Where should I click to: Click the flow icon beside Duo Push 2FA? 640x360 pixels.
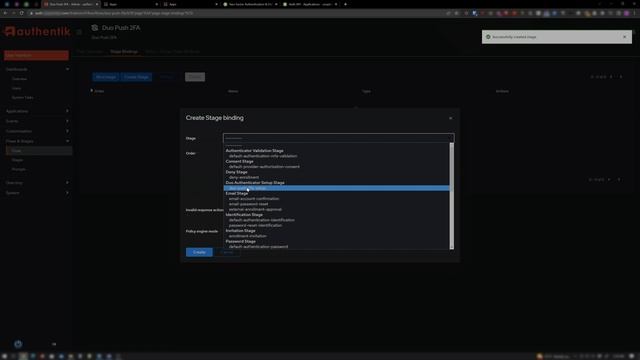[95, 28]
